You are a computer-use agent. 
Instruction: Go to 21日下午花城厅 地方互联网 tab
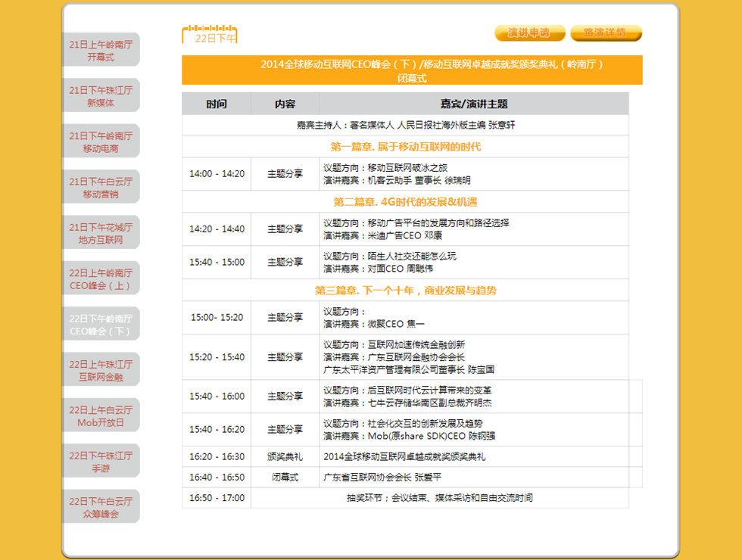tap(101, 233)
